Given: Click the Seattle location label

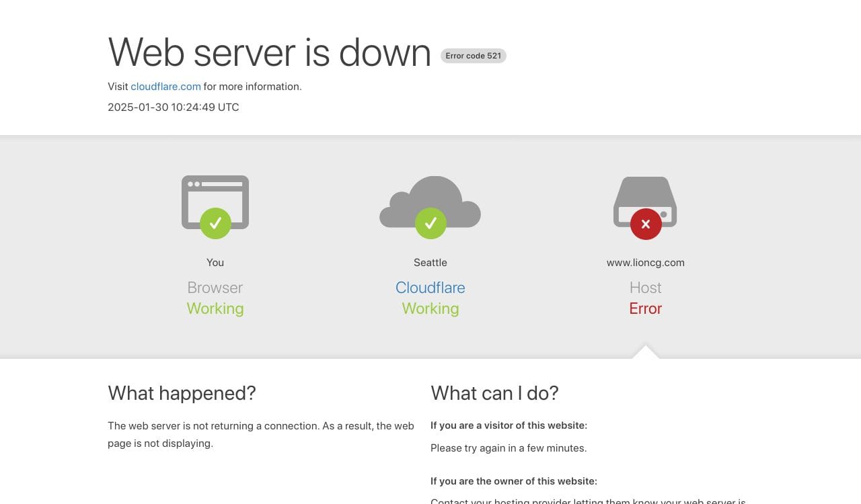Looking at the screenshot, I should [x=430, y=263].
